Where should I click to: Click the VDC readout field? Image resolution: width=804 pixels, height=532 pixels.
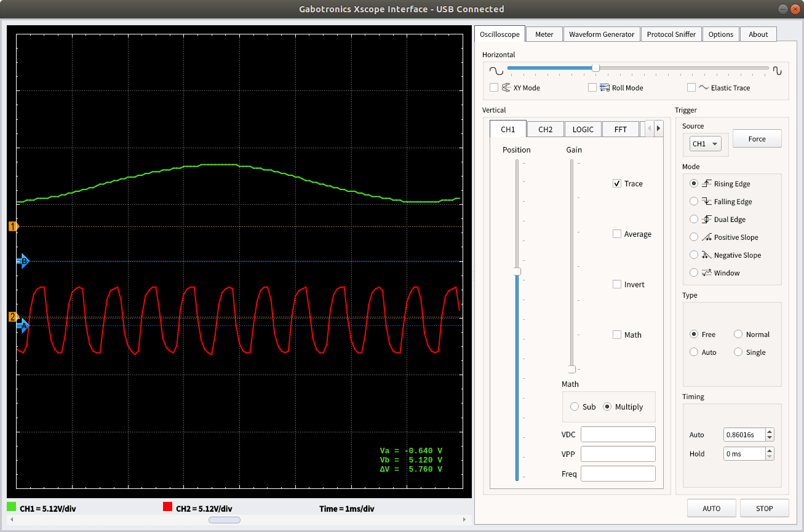pos(618,434)
